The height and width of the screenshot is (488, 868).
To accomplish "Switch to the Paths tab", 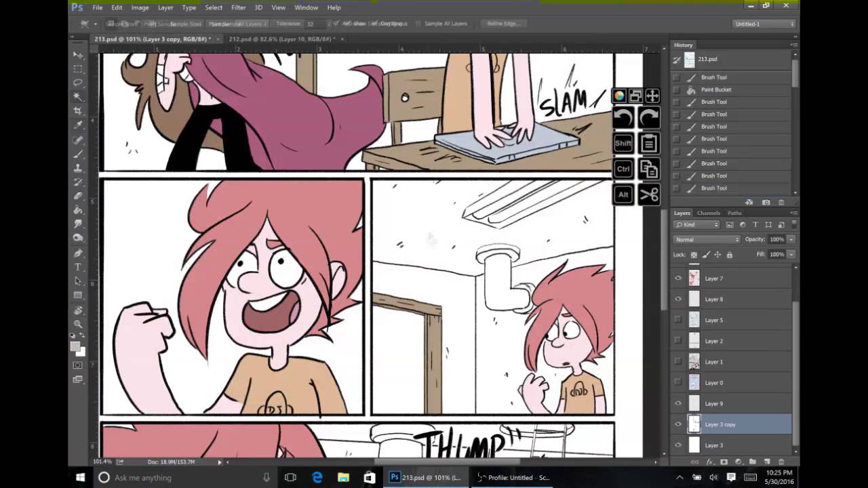I will 734,213.
